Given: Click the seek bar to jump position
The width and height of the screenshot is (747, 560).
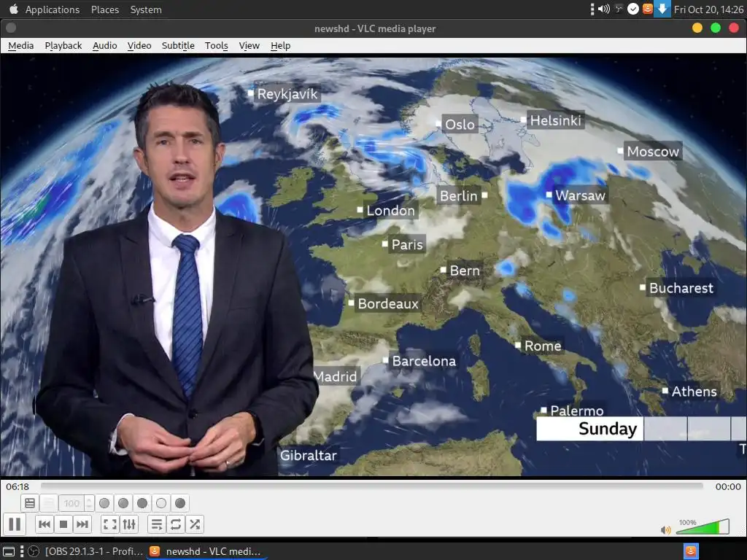Looking at the screenshot, I should [x=371, y=486].
